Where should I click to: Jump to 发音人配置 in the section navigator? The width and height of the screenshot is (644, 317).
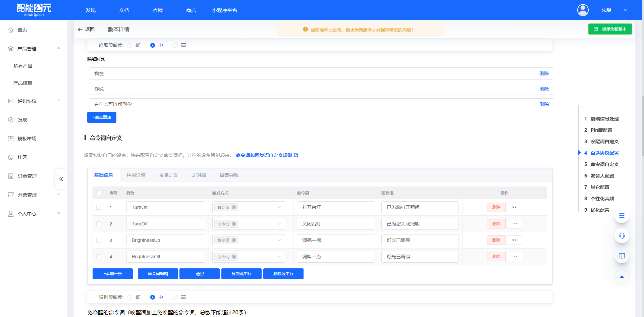point(602,176)
